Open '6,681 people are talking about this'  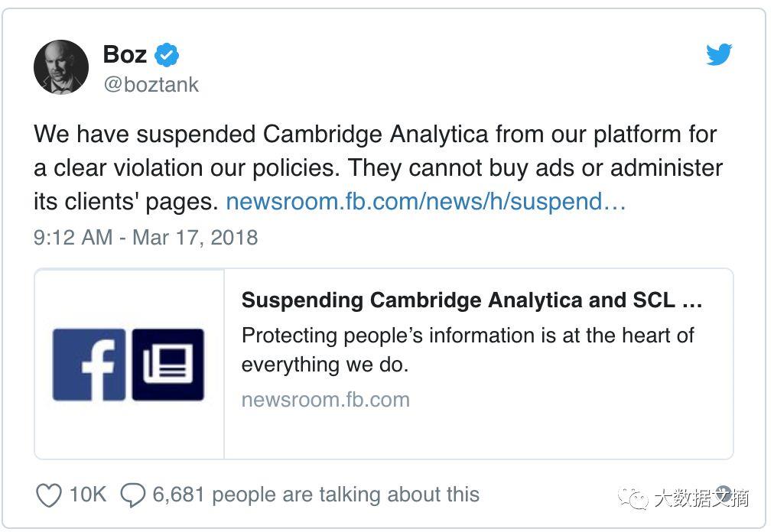pyautogui.click(x=316, y=495)
